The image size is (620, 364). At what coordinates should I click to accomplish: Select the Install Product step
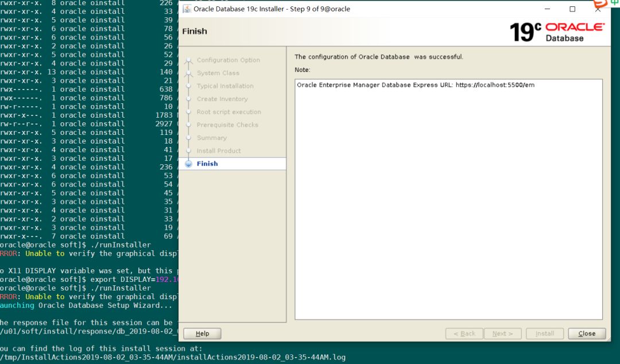(x=219, y=151)
